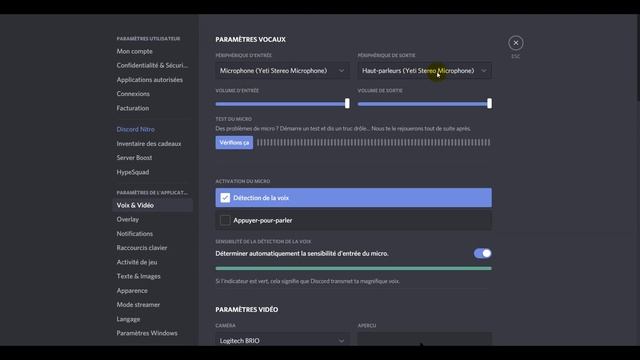Open Paramètres Windows section
Screen dimensions: 640x360
click(x=147, y=333)
